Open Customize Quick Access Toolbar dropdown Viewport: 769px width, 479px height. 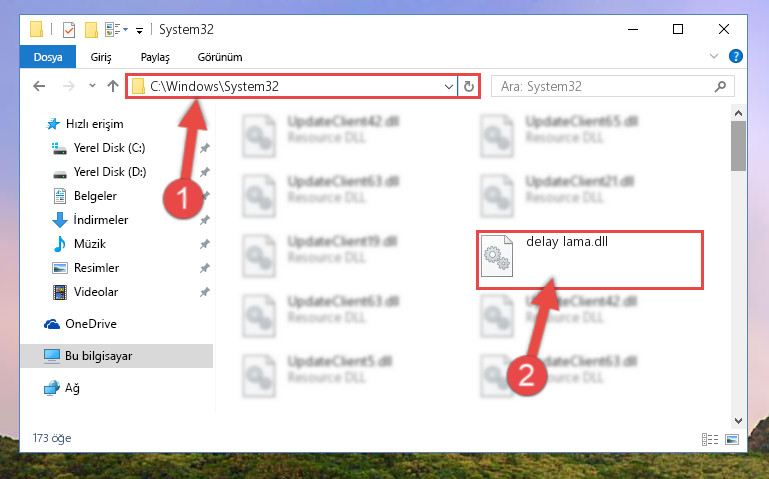click(x=139, y=31)
